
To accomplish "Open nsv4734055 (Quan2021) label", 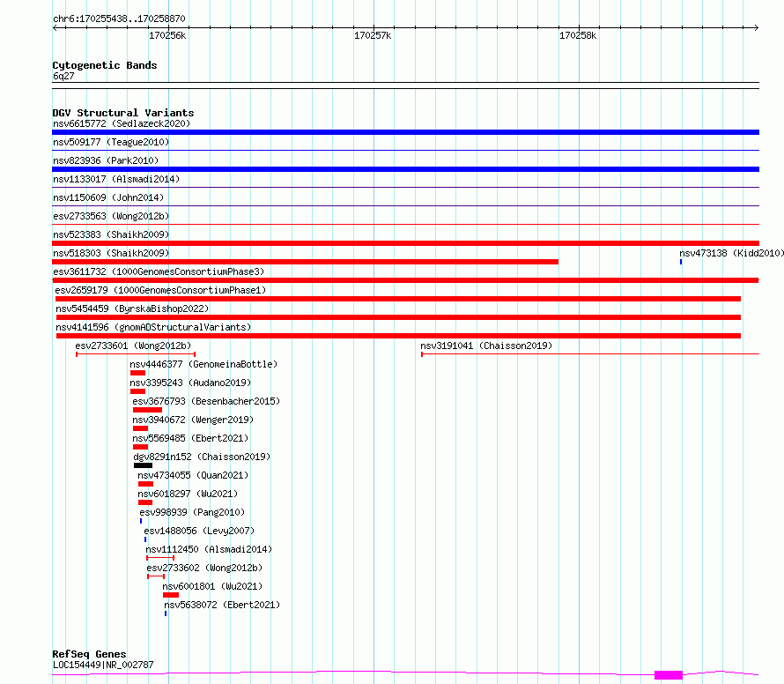I will pos(193,475).
